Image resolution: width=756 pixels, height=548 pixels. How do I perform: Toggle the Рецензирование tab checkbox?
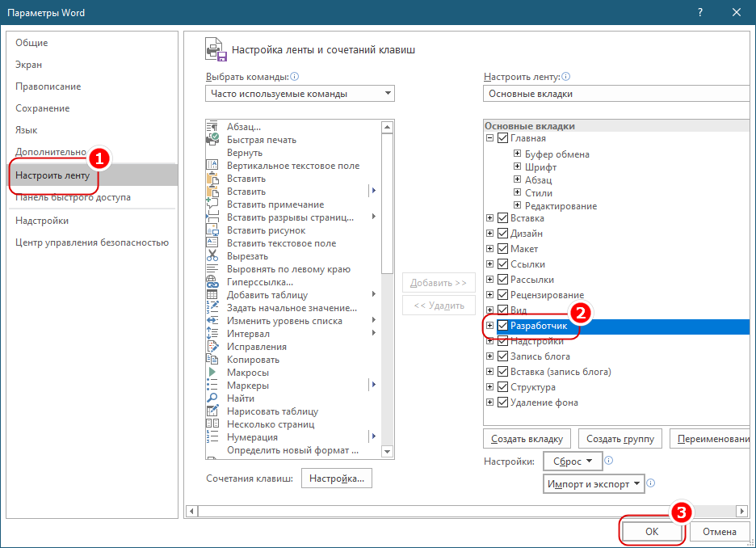(x=502, y=295)
